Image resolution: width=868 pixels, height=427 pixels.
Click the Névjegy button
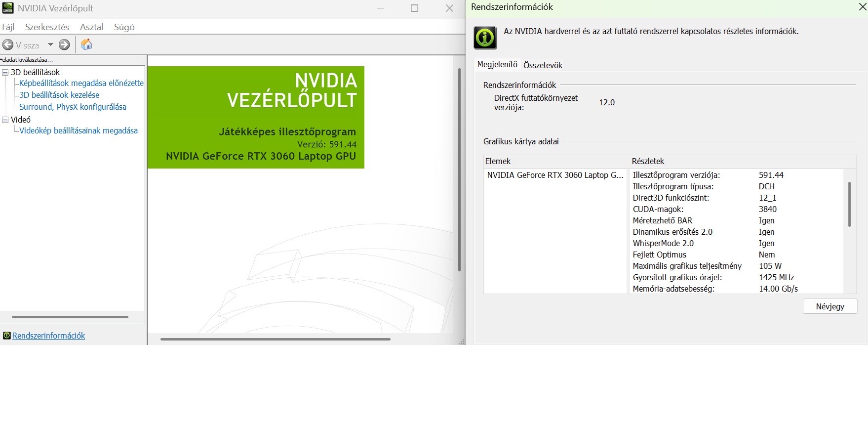pos(830,306)
